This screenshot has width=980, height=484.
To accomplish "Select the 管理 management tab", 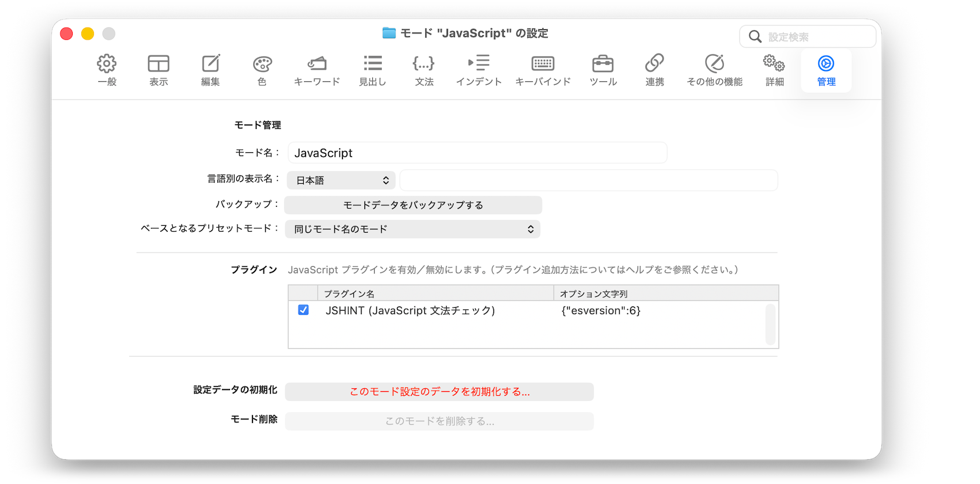I will pos(826,70).
